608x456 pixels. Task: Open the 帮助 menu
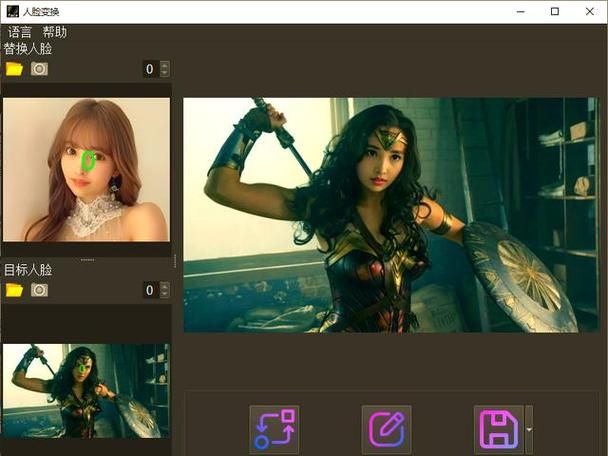click(x=55, y=32)
